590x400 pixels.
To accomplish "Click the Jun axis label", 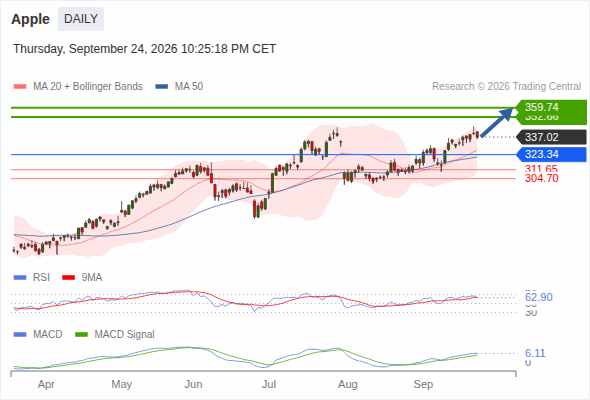I will click(193, 384).
